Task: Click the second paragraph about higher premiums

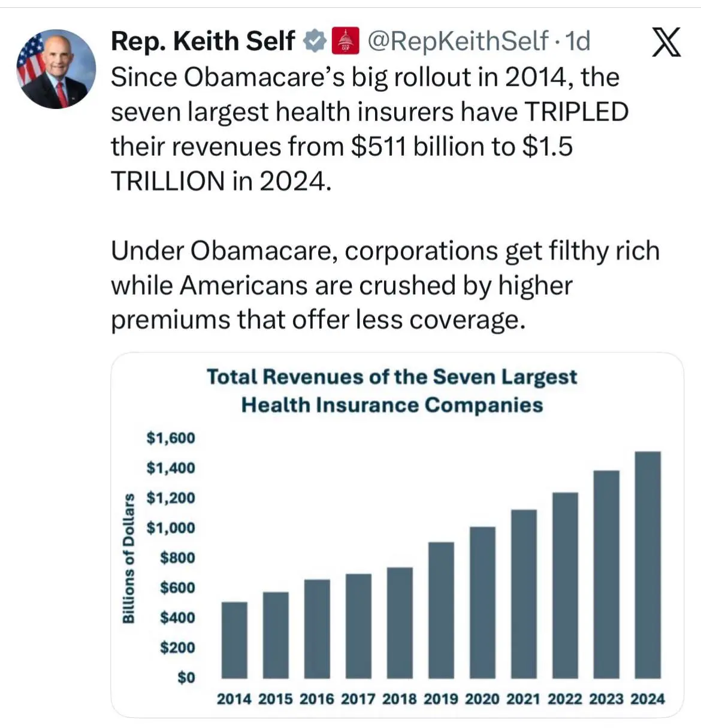Action: pyautogui.click(x=385, y=285)
